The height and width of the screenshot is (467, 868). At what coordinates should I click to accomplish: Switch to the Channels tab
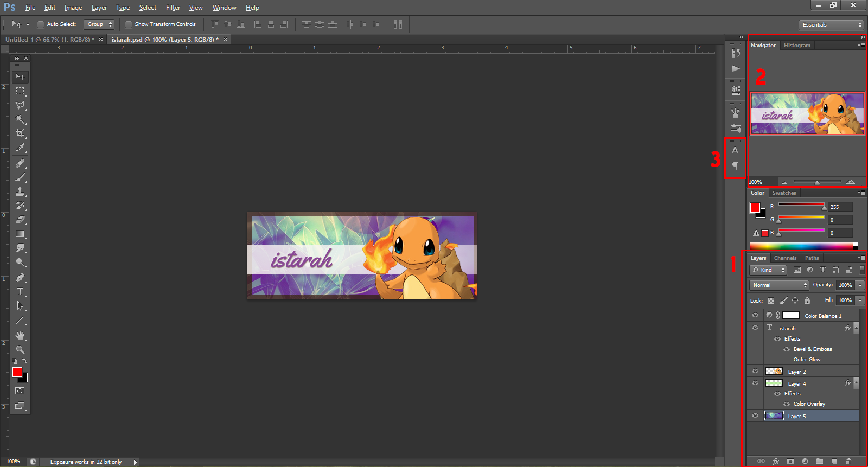pos(785,258)
